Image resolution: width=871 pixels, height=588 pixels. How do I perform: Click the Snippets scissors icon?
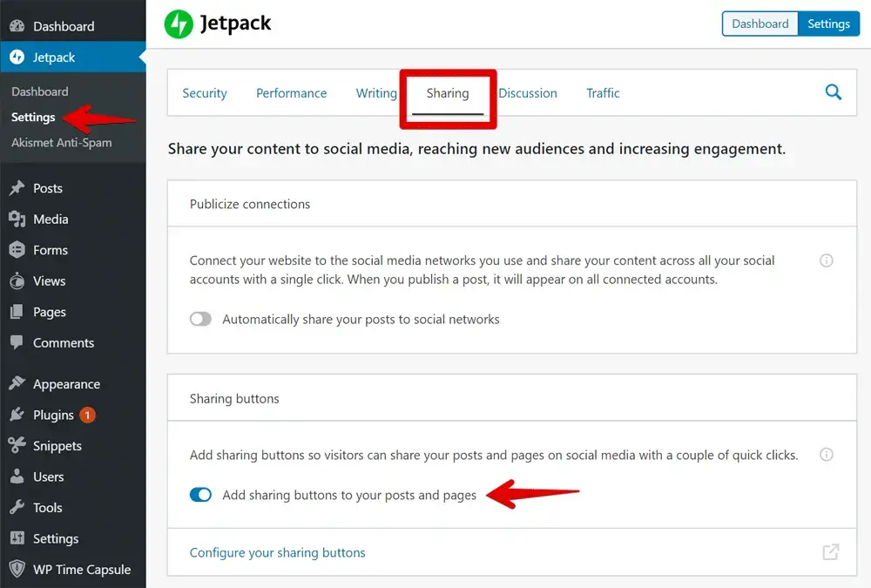17,445
